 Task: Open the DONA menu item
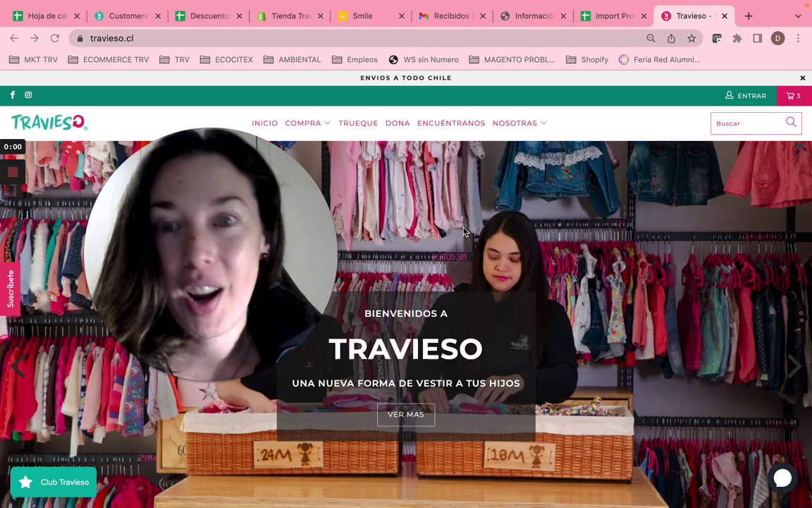[398, 123]
